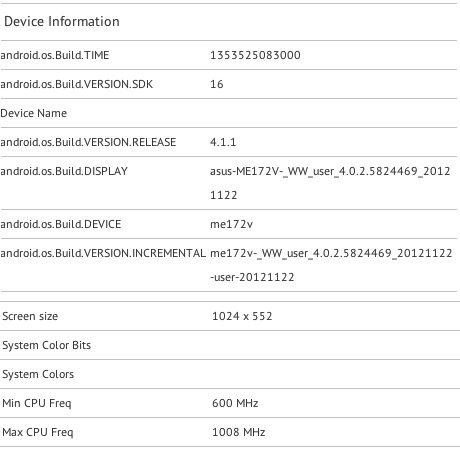Select the asus-ME172V display build string
This screenshot has width=460, height=450.
pos(330,183)
